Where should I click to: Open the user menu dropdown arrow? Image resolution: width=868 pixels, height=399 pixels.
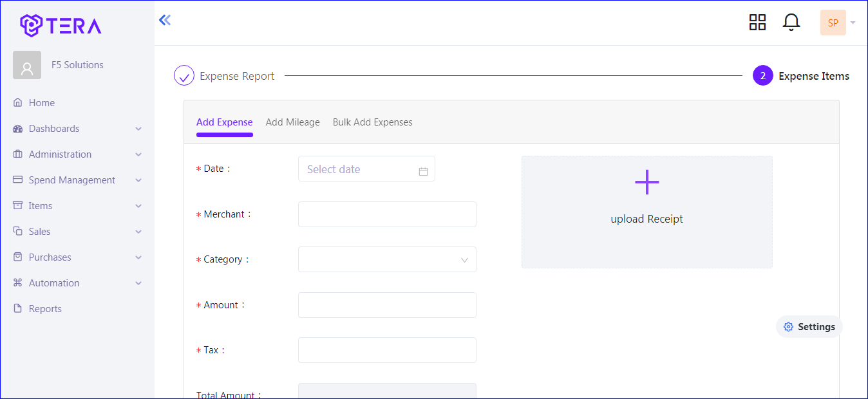(x=853, y=23)
